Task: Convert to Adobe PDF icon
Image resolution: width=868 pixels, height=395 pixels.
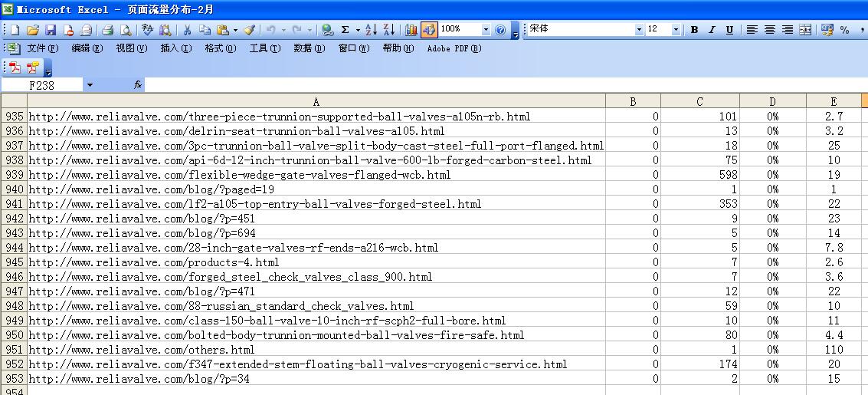Action: [15, 67]
